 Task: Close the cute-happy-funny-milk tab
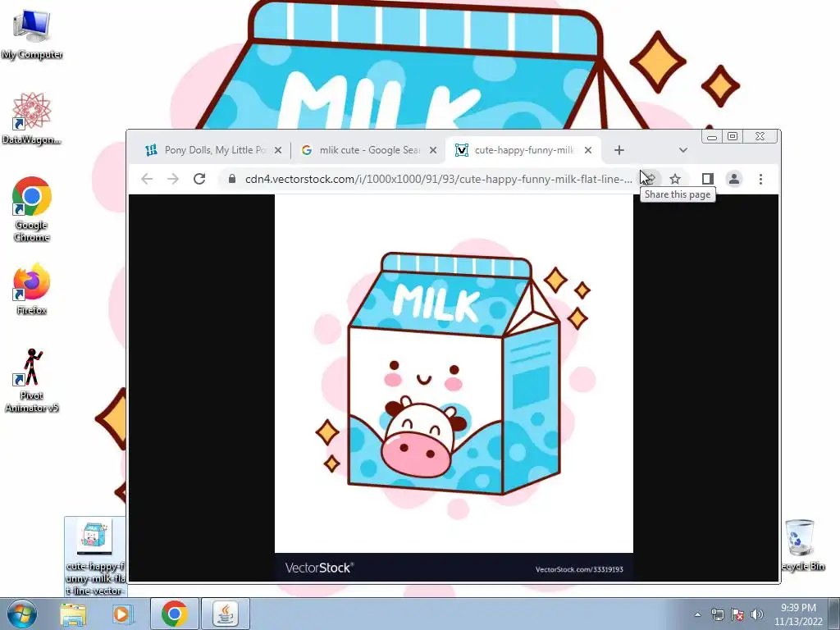coord(588,151)
